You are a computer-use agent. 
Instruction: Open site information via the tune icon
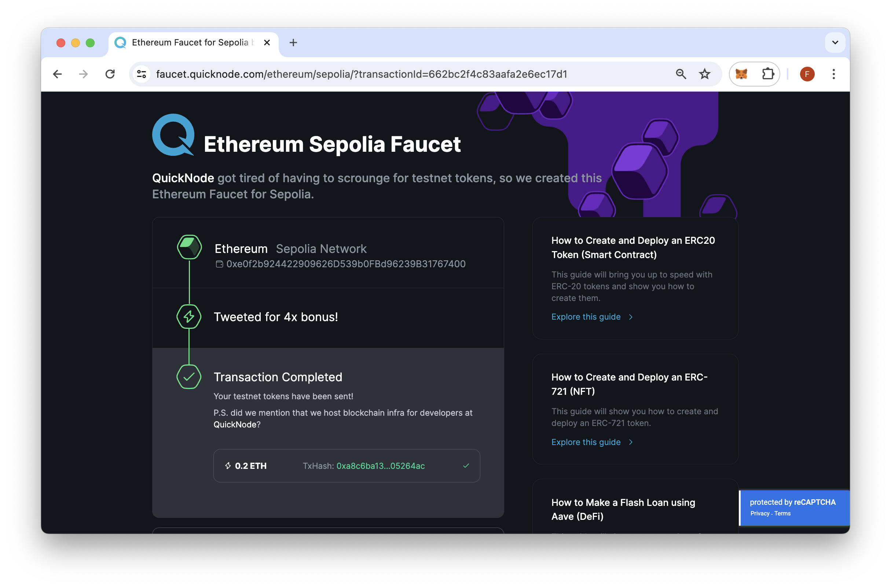click(x=141, y=74)
